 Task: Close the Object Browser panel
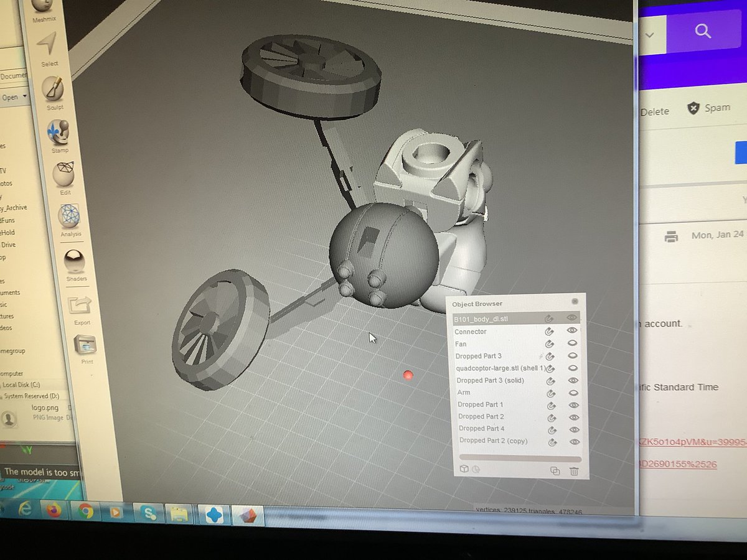point(575,301)
